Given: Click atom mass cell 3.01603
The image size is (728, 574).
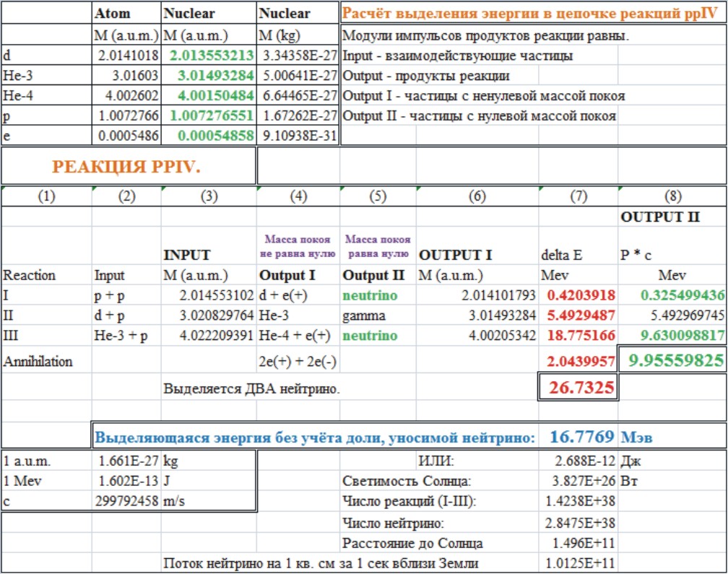Looking at the screenshot, I should [x=127, y=76].
